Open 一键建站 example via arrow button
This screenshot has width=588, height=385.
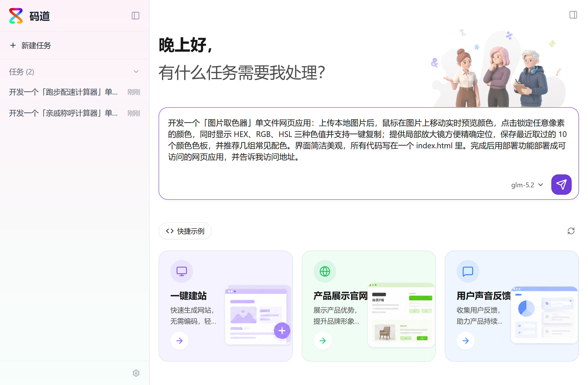tap(179, 341)
